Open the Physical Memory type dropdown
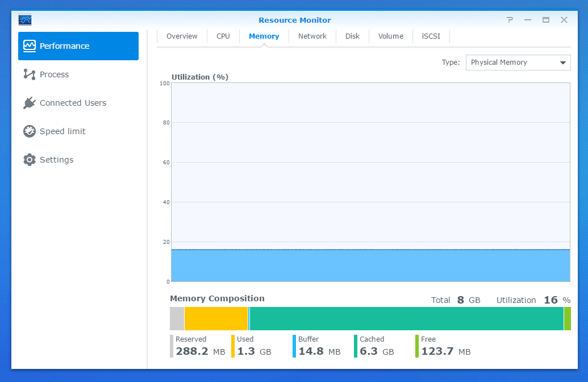The image size is (588, 382). tap(511, 63)
